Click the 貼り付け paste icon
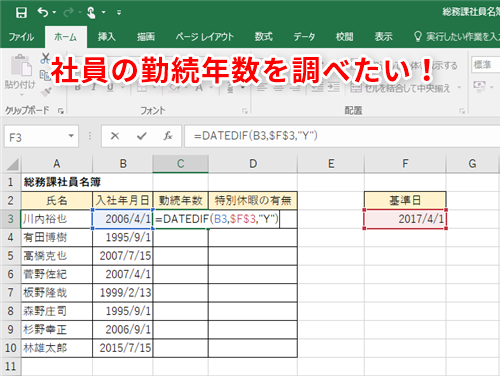Viewport: 500px width, 376px height. 21,66
